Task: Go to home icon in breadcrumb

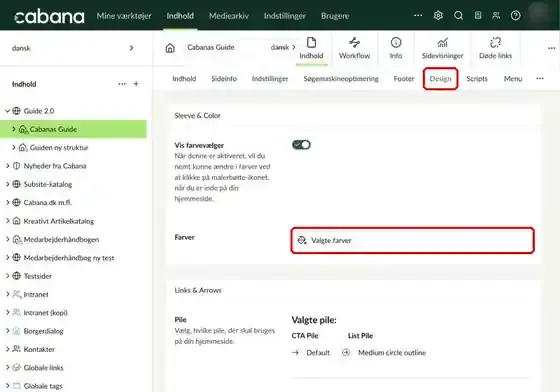Action: click(170, 48)
